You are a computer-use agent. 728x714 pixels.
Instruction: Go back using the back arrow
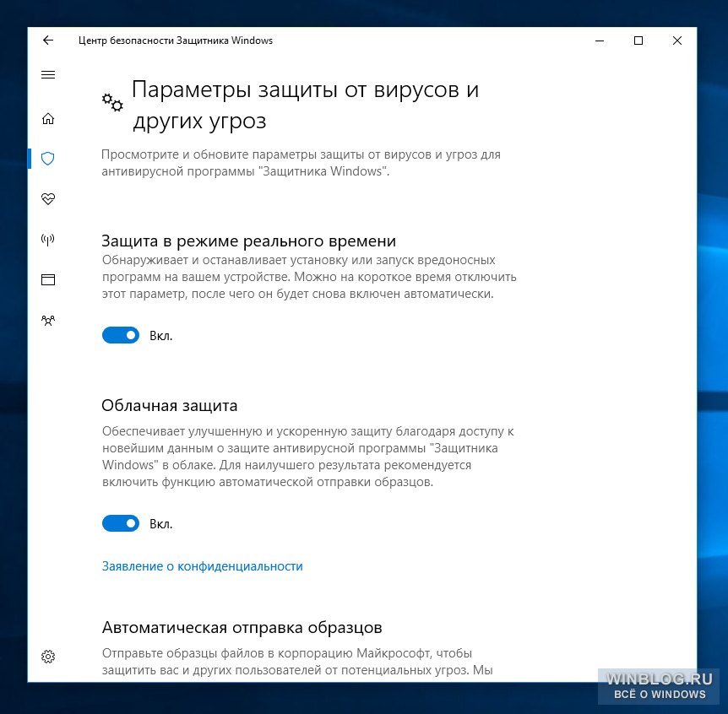[x=48, y=41]
